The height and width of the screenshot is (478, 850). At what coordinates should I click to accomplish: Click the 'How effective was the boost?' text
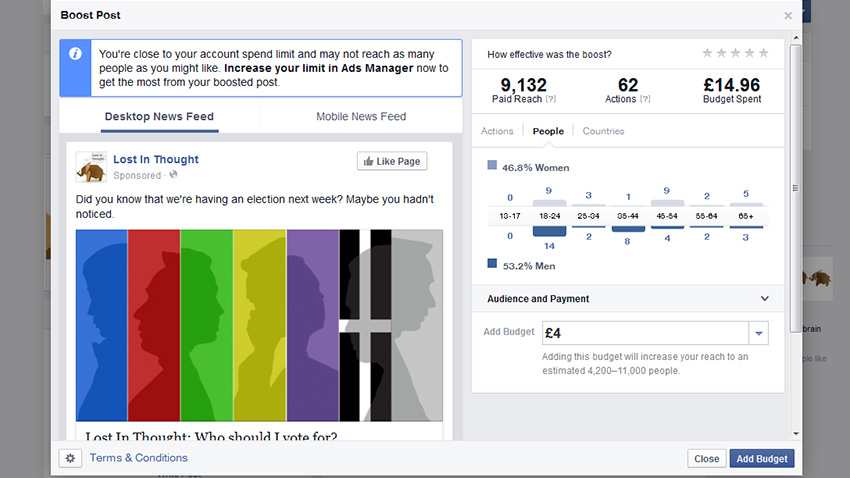(549, 54)
